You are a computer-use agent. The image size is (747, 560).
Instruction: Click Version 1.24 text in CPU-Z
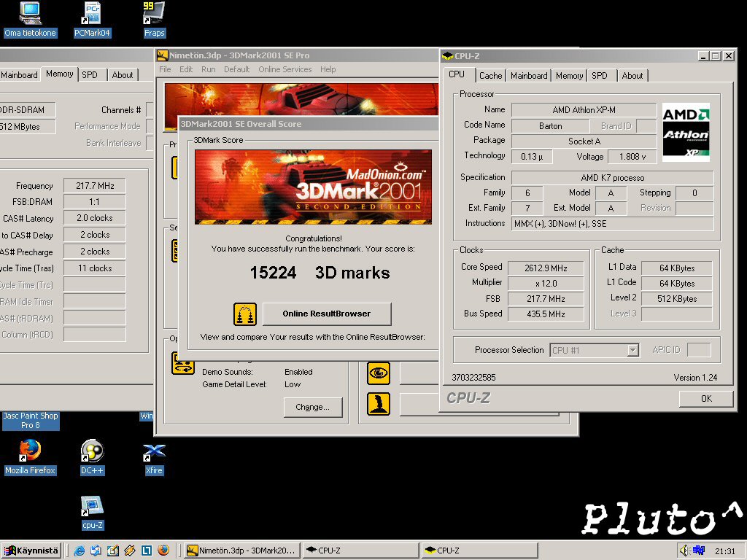[695, 378]
